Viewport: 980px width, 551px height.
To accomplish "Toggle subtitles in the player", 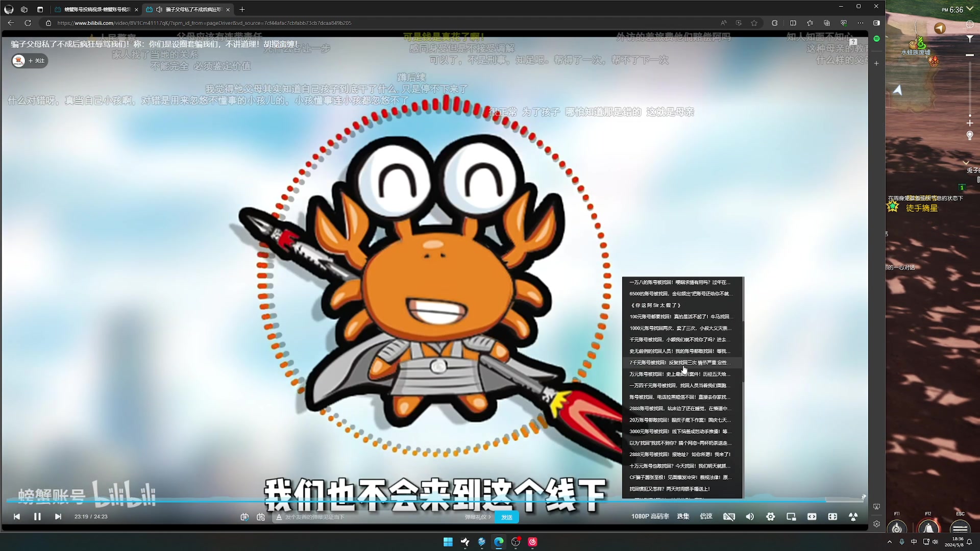I will (729, 517).
